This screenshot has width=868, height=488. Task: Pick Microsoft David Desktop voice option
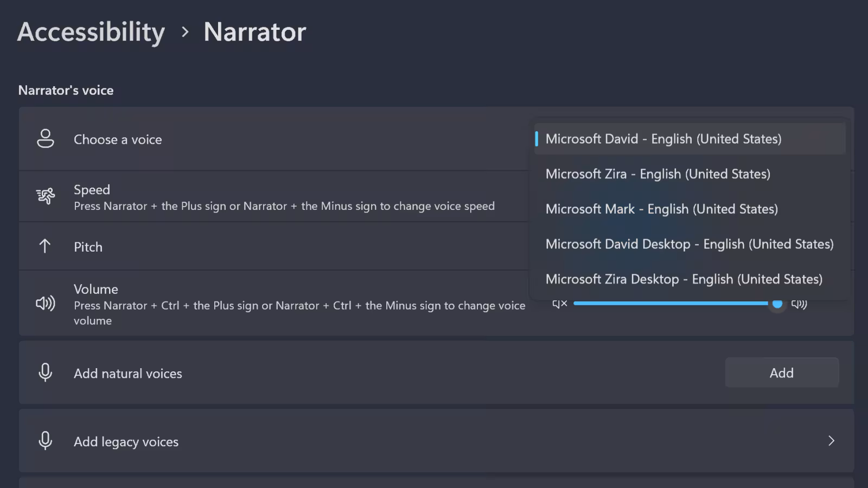[690, 244]
